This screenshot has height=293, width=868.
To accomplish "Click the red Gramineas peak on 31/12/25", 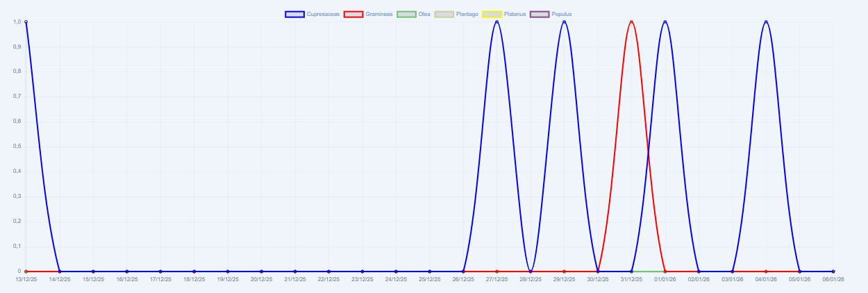I will 631,22.
